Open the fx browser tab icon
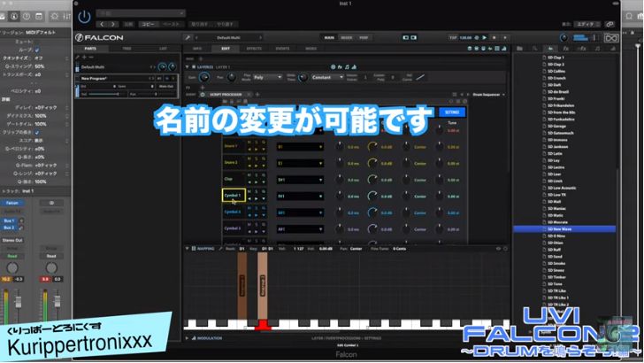This screenshot has height=363, width=644. point(565,49)
